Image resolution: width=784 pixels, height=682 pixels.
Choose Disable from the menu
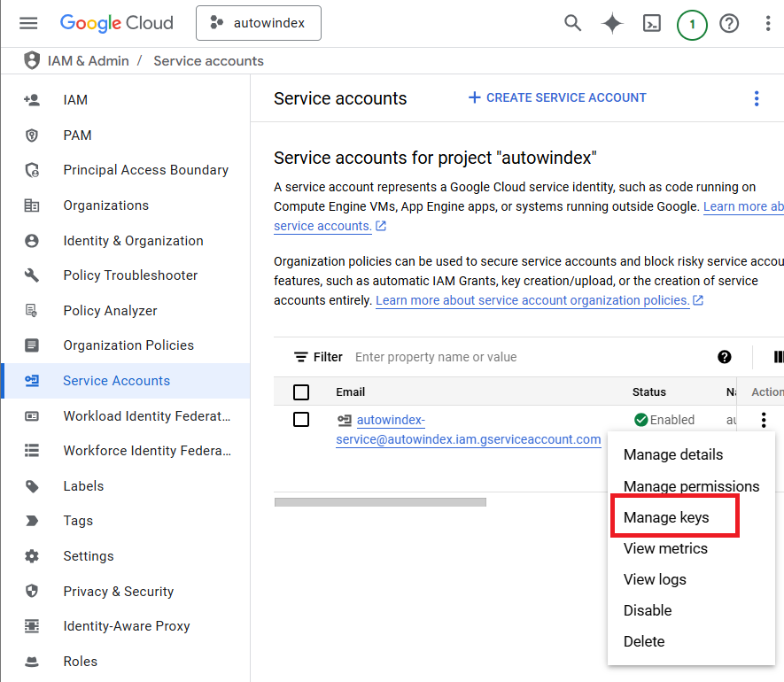(692, 610)
